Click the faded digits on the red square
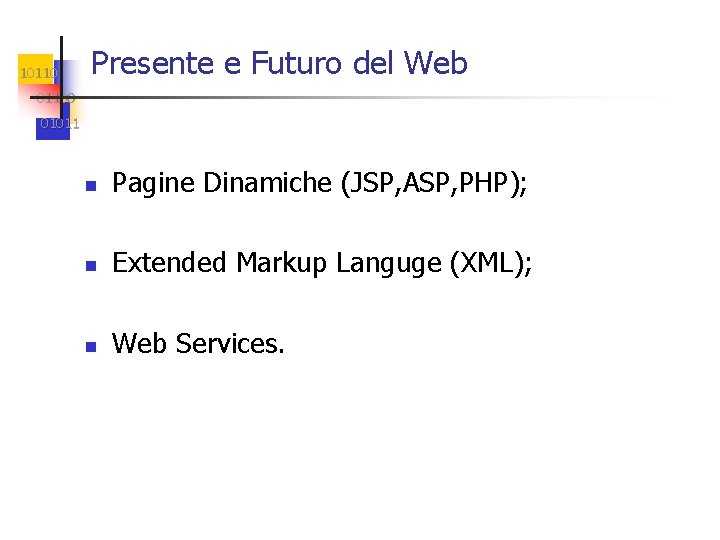 pos(56,98)
